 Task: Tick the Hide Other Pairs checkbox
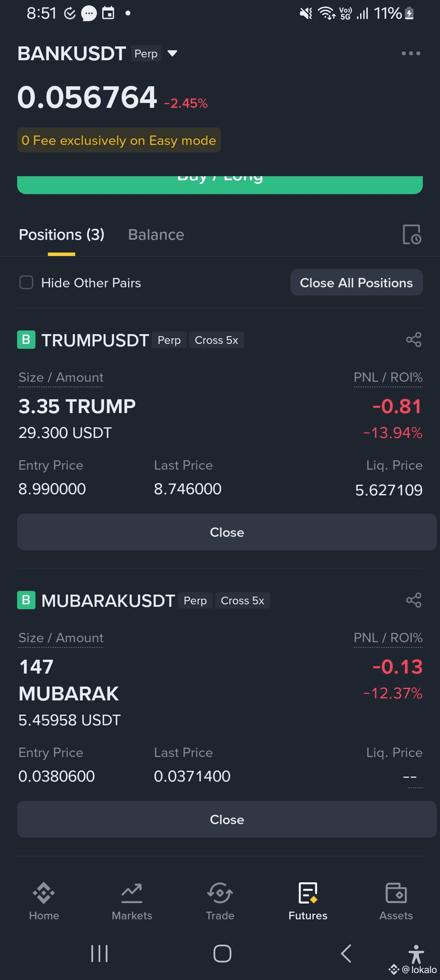click(26, 282)
